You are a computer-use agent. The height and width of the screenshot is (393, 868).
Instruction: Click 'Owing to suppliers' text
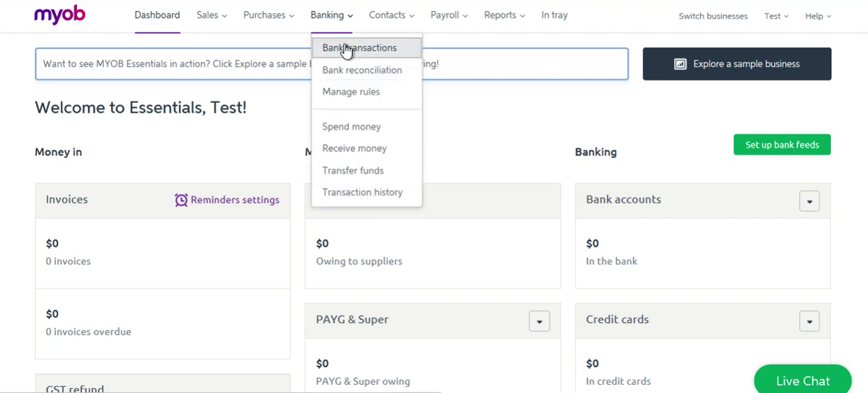[x=359, y=261]
